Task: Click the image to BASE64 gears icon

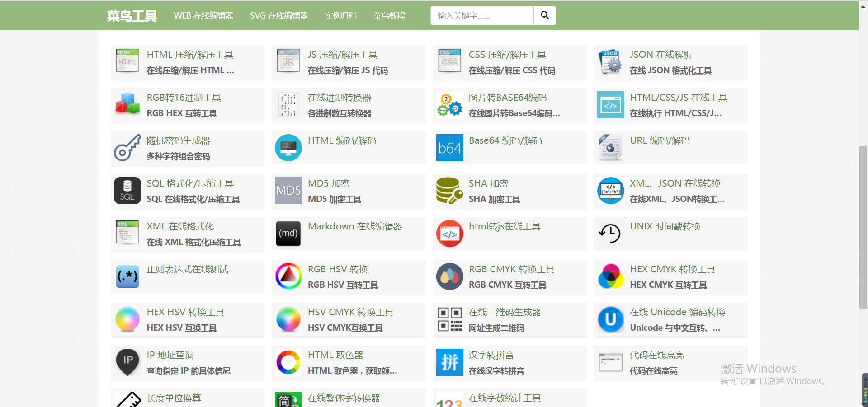Action: point(449,104)
